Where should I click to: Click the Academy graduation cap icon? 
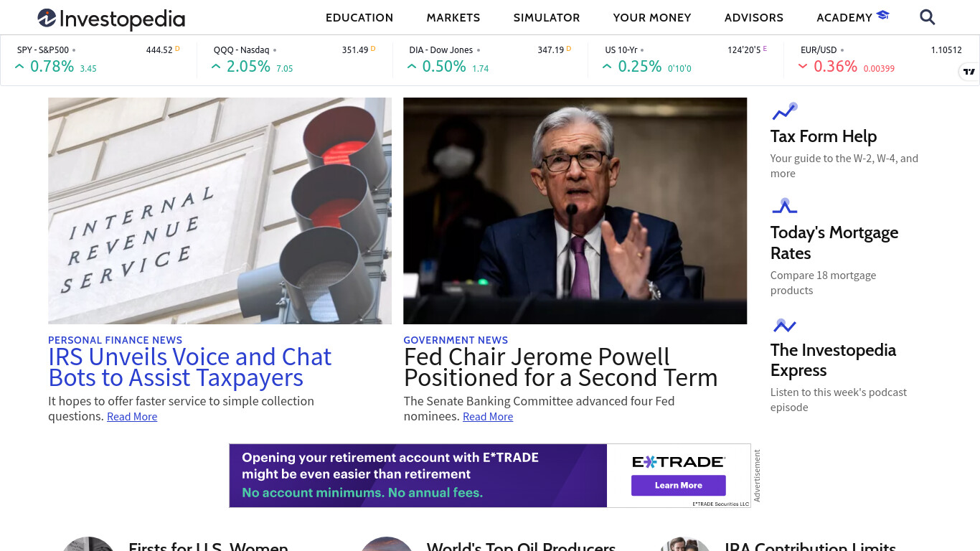(883, 15)
